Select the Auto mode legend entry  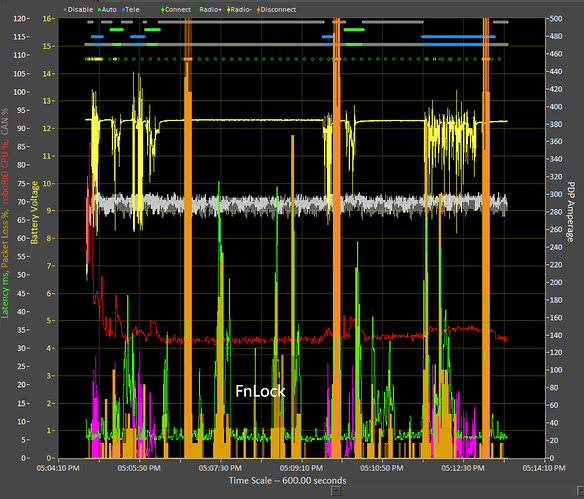107,10
